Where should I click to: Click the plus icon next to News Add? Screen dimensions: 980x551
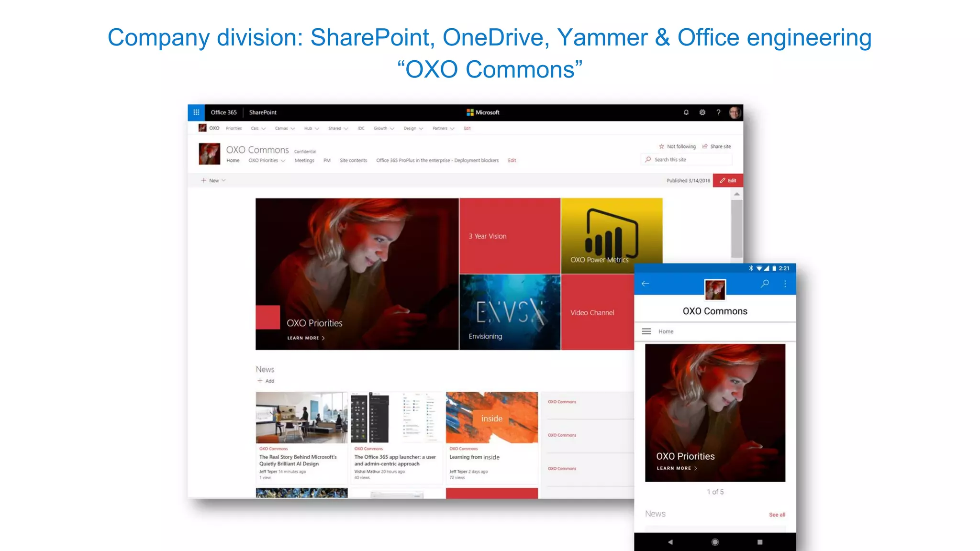260,381
